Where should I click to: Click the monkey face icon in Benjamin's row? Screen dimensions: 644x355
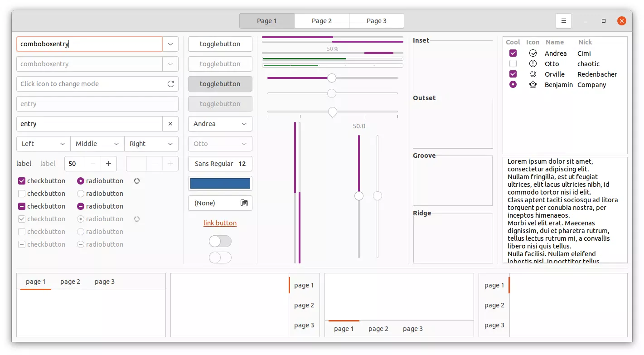coord(533,85)
